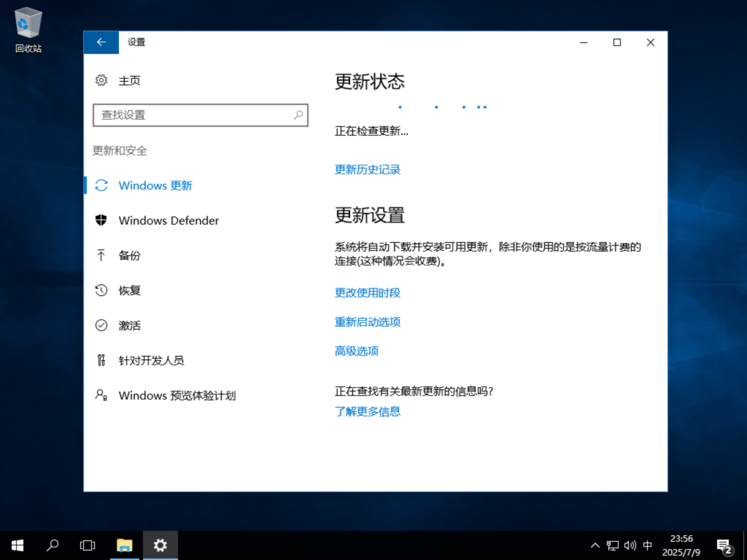
Task: Click the 查找设置 search field
Action: click(x=201, y=115)
